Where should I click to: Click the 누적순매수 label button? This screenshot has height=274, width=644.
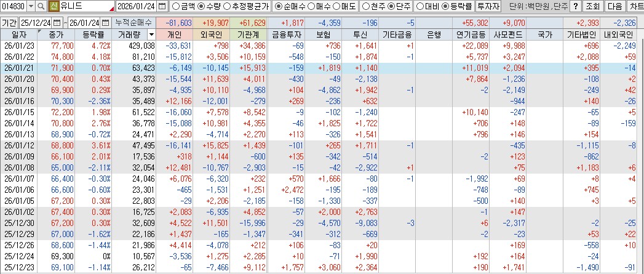coord(133,23)
